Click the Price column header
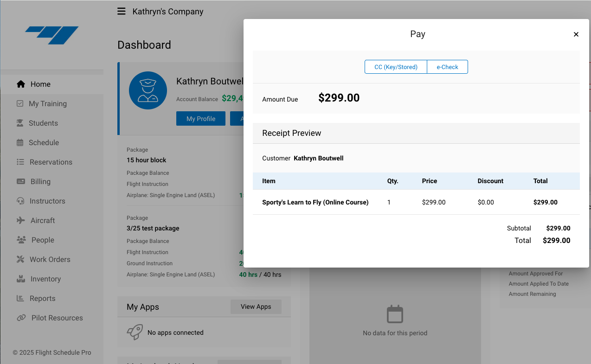 tap(430, 181)
